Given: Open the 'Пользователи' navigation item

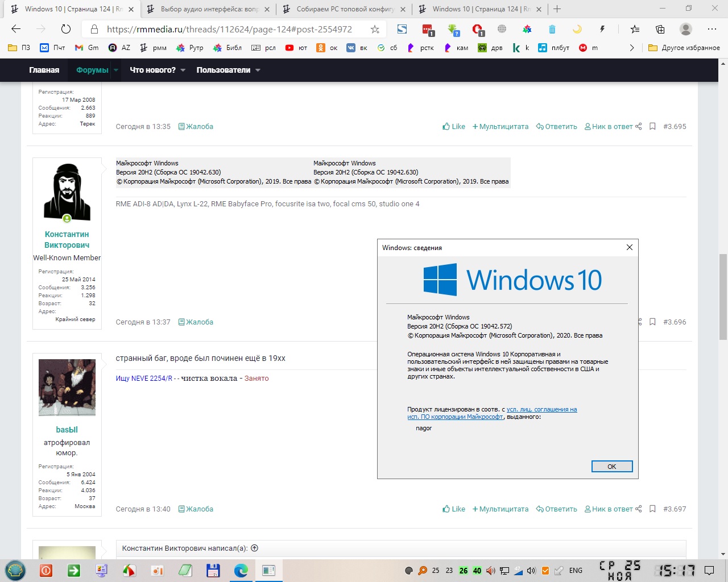Looking at the screenshot, I should [x=224, y=70].
